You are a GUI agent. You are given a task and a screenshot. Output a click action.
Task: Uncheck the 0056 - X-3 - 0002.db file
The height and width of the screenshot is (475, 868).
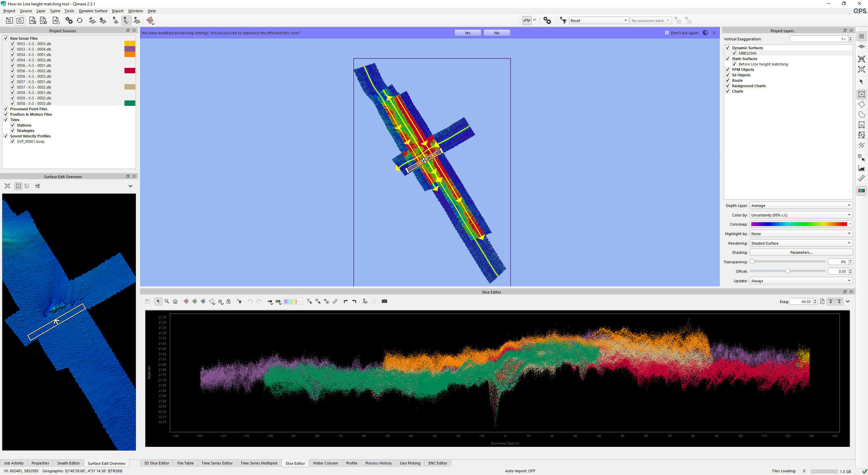pos(13,71)
